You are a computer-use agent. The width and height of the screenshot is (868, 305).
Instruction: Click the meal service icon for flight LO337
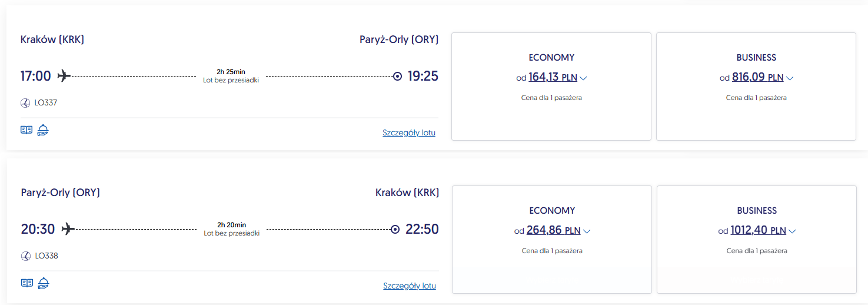(x=42, y=130)
